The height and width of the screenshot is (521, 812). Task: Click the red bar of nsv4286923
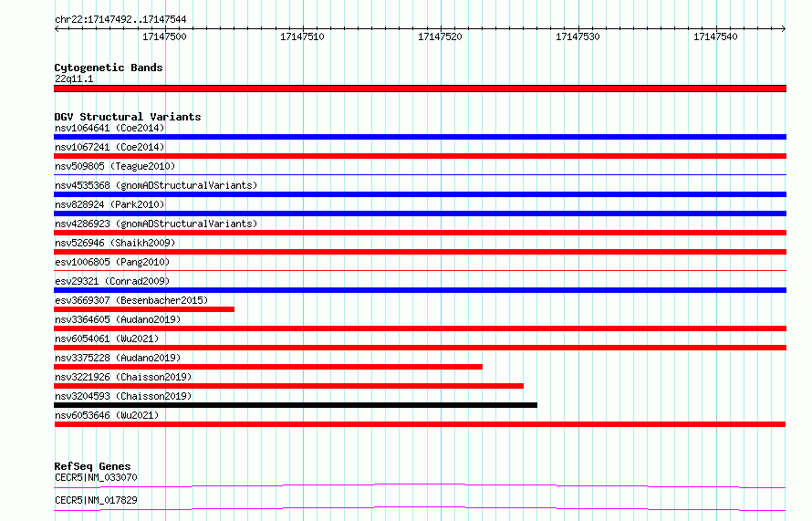pyautogui.click(x=420, y=233)
